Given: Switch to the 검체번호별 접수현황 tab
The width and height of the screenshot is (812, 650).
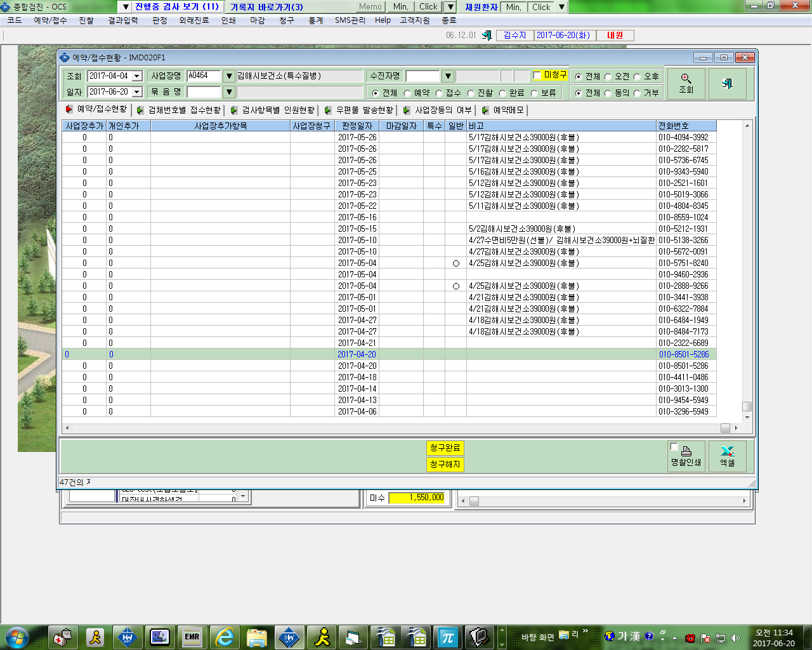Looking at the screenshot, I should [x=178, y=110].
